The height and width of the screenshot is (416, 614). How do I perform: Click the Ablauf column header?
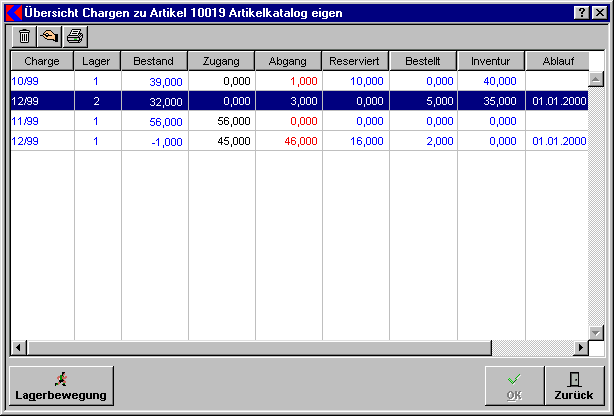pos(556,61)
